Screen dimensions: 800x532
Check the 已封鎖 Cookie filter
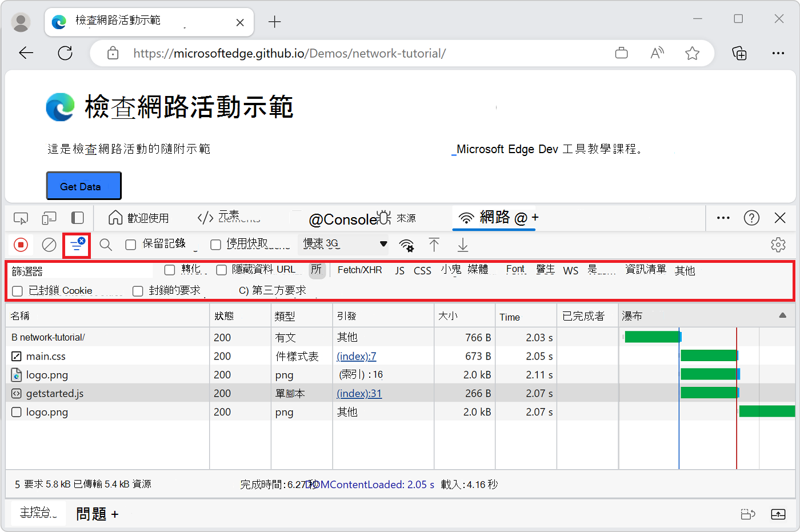17,290
